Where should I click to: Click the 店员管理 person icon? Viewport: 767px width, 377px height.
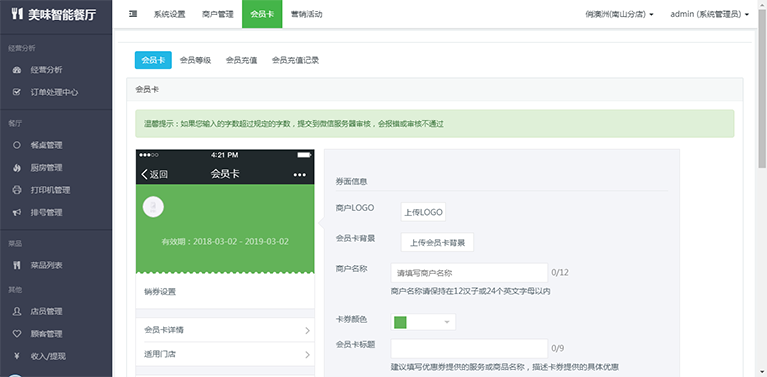tap(17, 311)
